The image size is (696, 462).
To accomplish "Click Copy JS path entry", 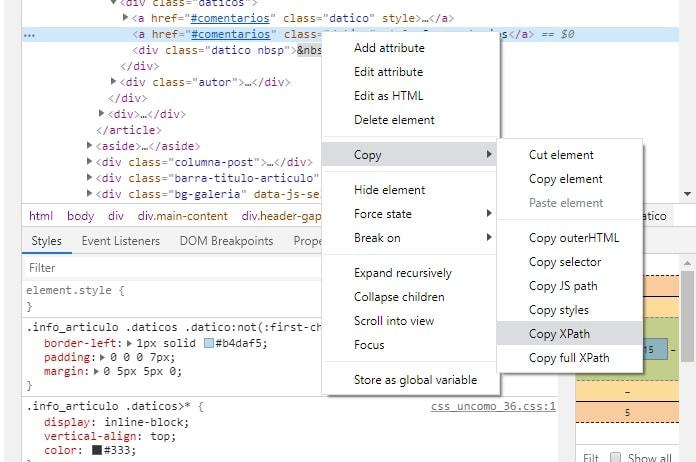I will [563, 286].
